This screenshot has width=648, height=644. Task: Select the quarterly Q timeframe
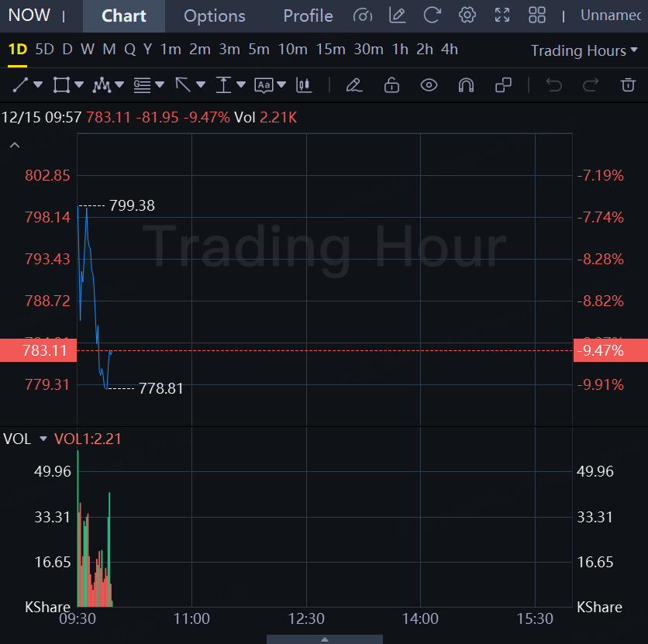pos(129,50)
